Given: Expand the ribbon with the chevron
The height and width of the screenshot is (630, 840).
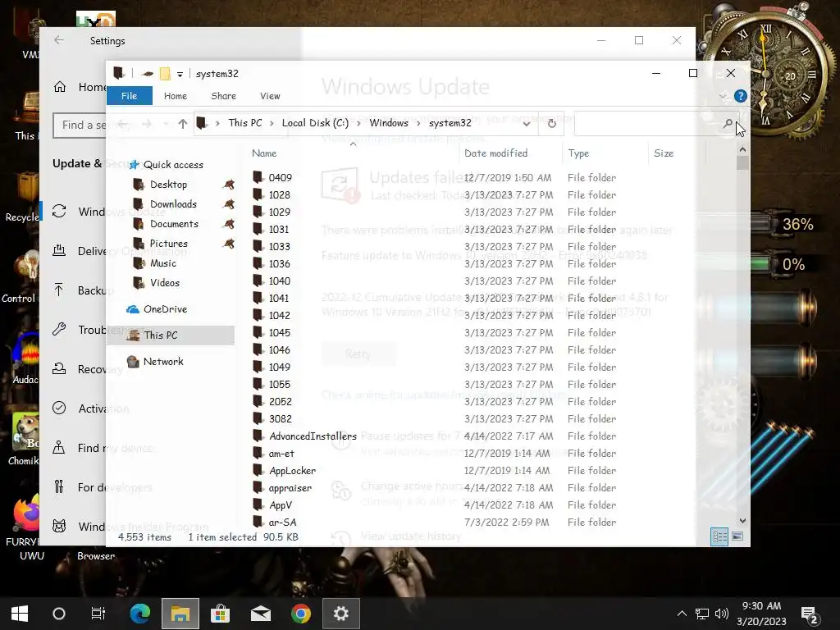Looking at the screenshot, I should click(724, 96).
